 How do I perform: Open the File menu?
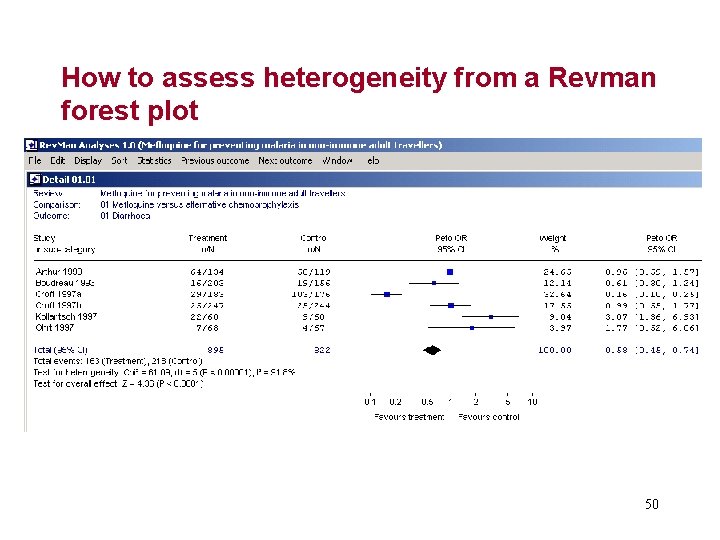[x=34, y=161]
